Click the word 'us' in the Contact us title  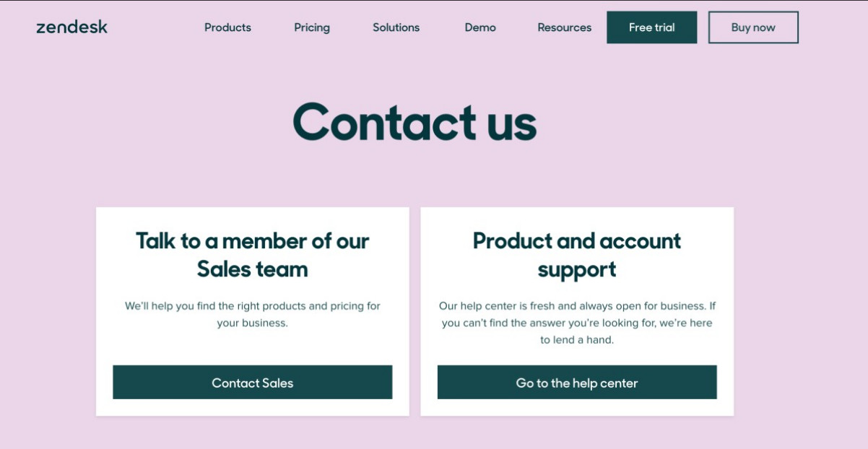coord(511,124)
